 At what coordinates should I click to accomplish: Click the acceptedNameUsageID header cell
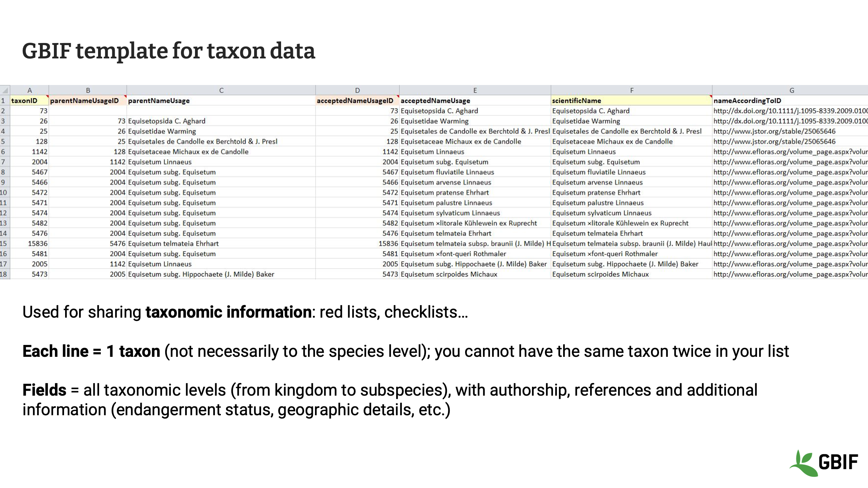click(357, 100)
